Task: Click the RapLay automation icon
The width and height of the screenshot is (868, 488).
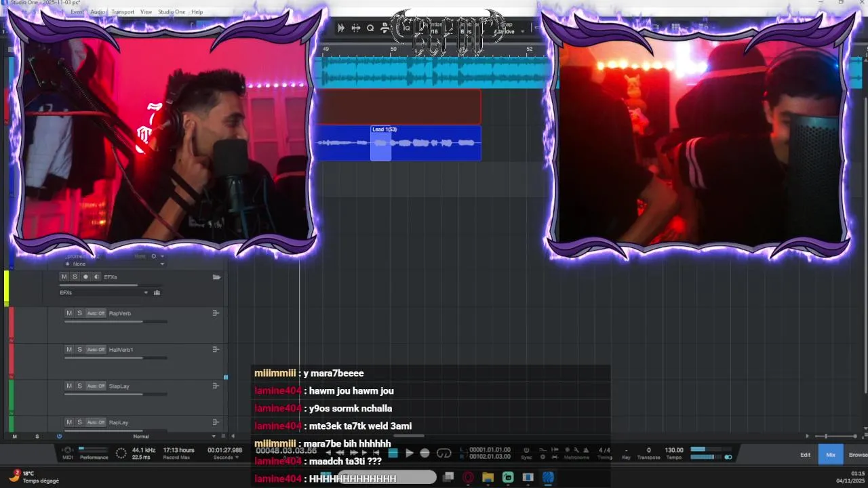Action: click(216, 422)
